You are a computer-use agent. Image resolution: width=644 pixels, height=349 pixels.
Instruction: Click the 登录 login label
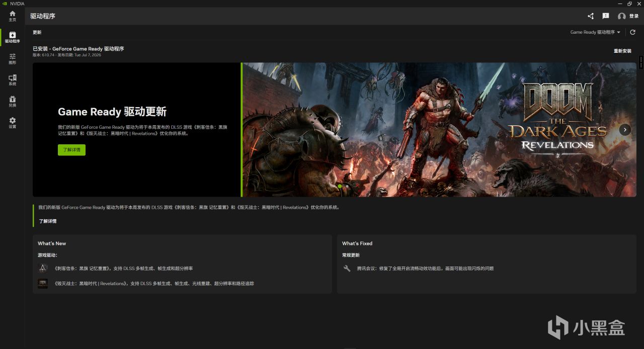click(634, 16)
